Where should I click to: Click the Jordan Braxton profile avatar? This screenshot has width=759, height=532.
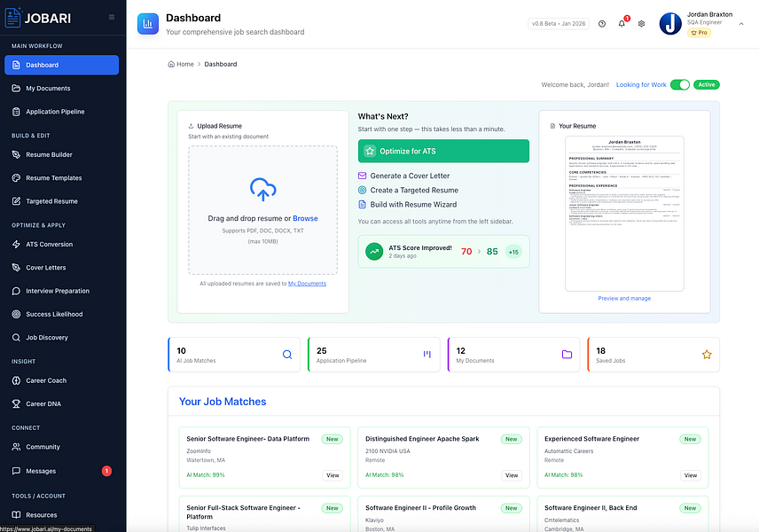pyautogui.click(x=670, y=24)
